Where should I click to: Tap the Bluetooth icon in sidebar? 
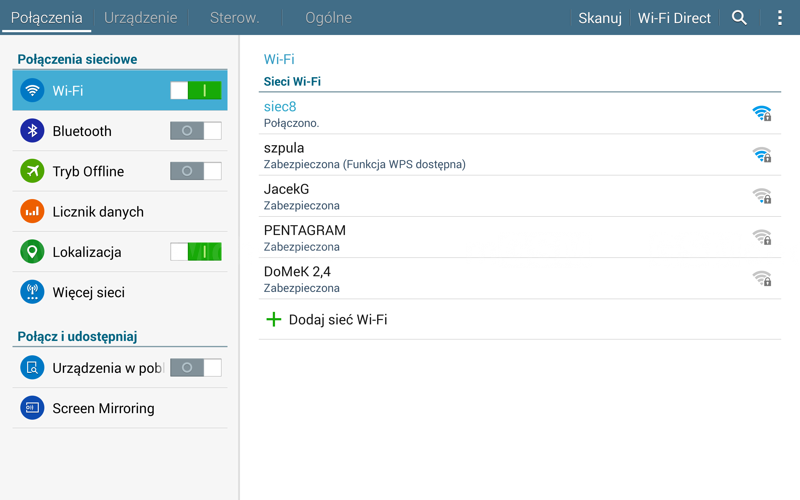click(32, 131)
